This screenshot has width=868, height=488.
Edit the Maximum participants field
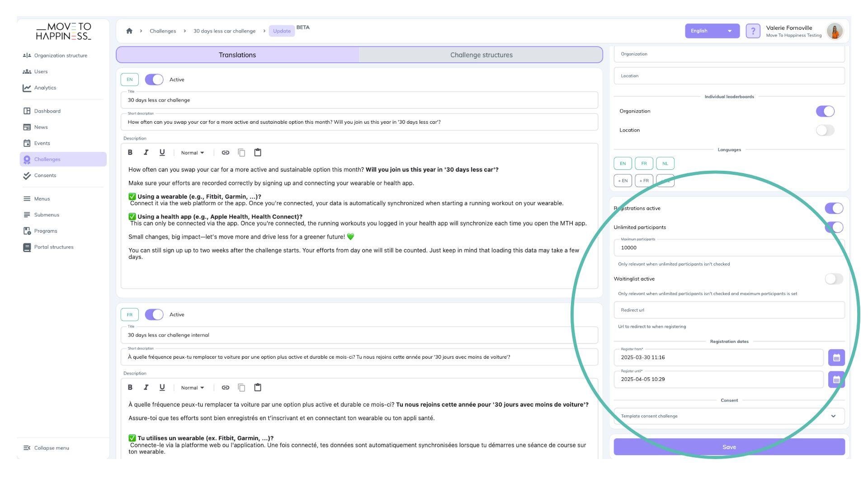pos(729,248)
